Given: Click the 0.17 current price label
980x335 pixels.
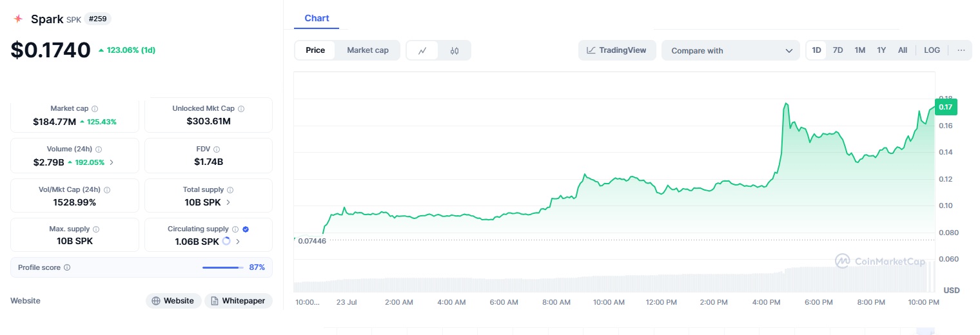Looking at the screenshot, I should pos(946,107).
